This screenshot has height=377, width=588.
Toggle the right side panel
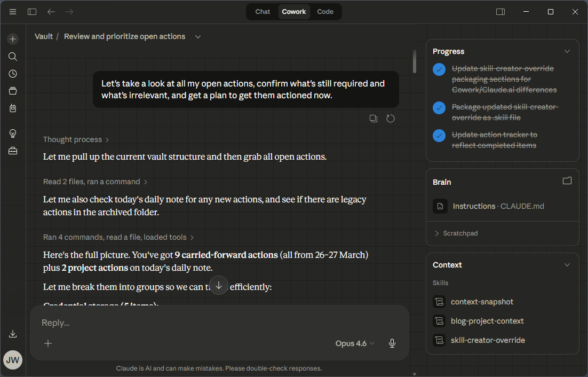500,11
